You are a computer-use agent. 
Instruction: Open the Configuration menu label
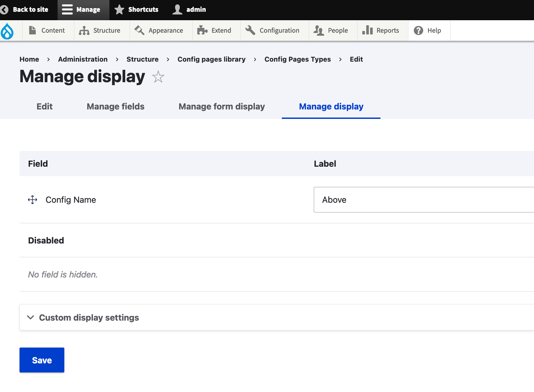tap(279, 30)
